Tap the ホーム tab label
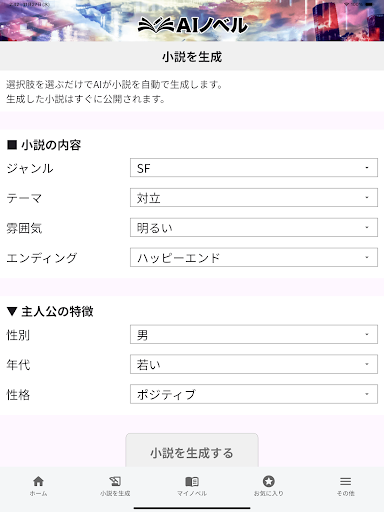The image size is (384, 512). [x=38, y=493]
